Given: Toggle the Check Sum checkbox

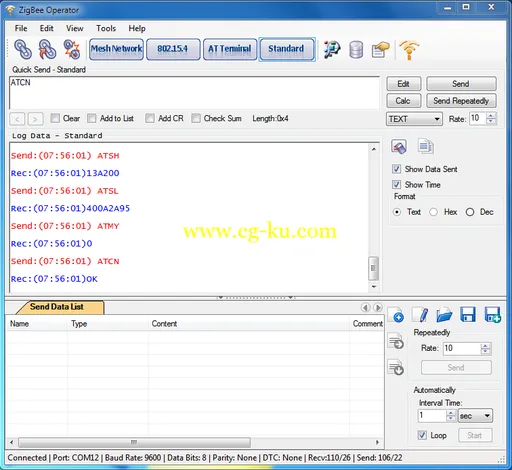Looking at the screenshot, I should [196, 118].
